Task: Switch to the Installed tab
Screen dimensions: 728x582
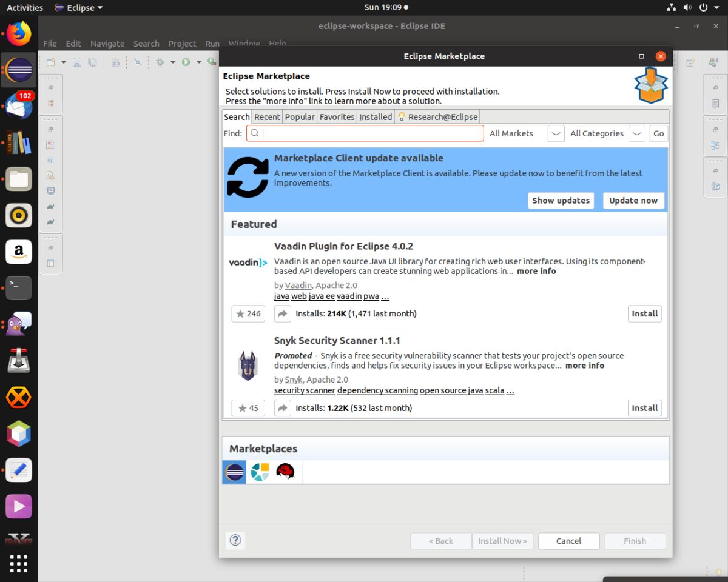Action: (376, 116)
